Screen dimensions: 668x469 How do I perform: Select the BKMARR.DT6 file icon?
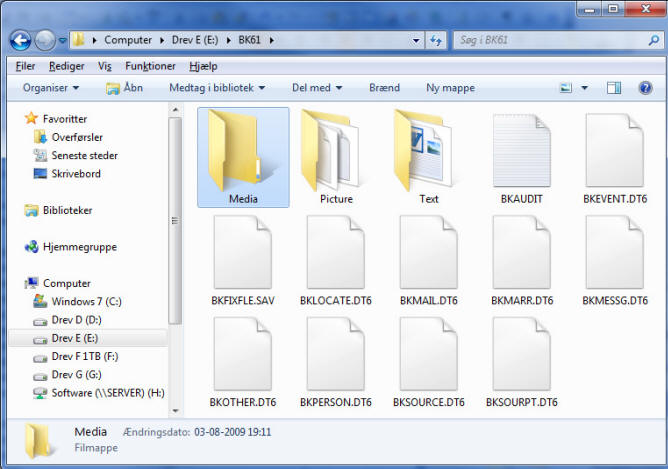(x=522, y=252)
